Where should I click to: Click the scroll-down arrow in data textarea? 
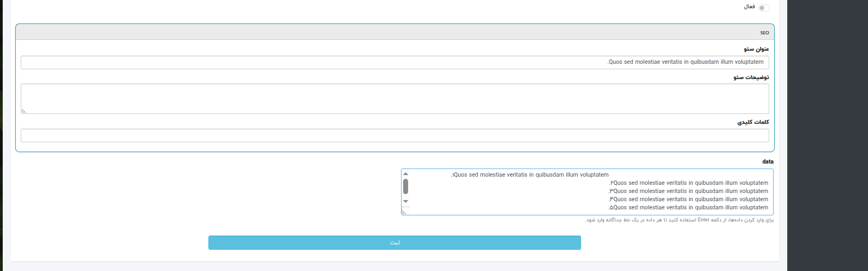405,201
